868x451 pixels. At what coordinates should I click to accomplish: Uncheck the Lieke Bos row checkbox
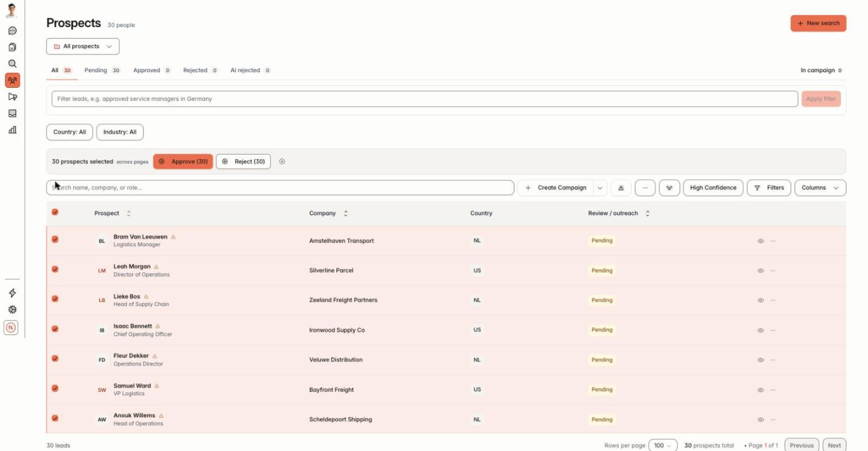[x=55, y=299]
